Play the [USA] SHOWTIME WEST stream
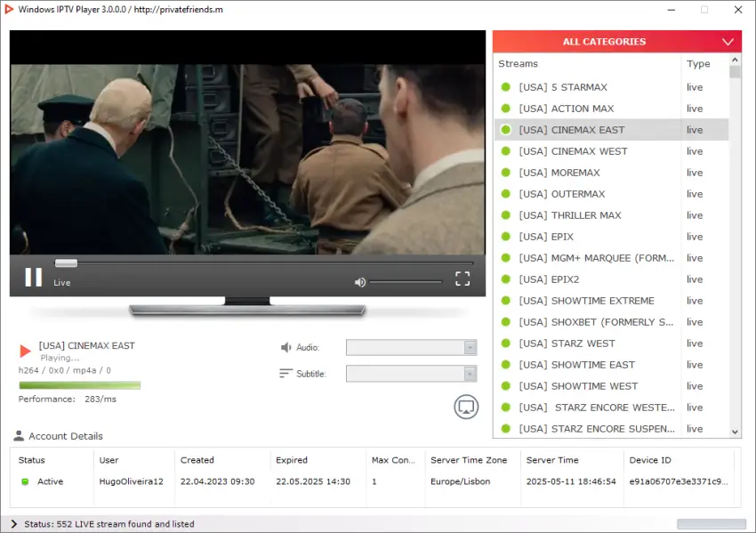756x533 pixels. click(x=611, y=386)
